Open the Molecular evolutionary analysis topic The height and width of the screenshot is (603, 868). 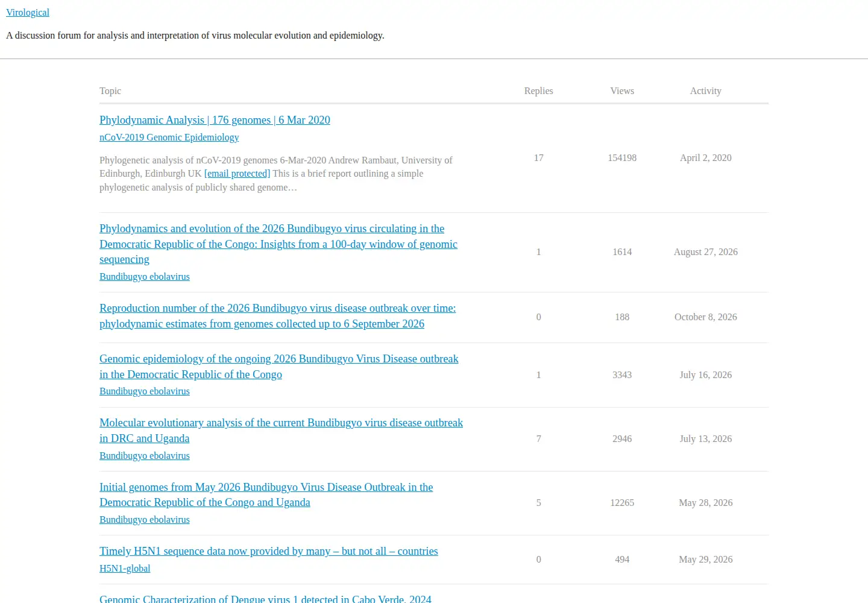click(281, 431)
